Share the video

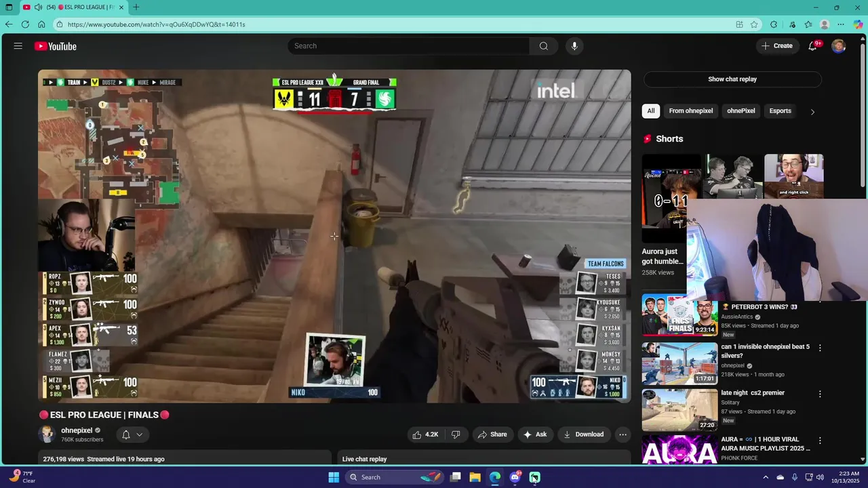[x=492, y=434]
